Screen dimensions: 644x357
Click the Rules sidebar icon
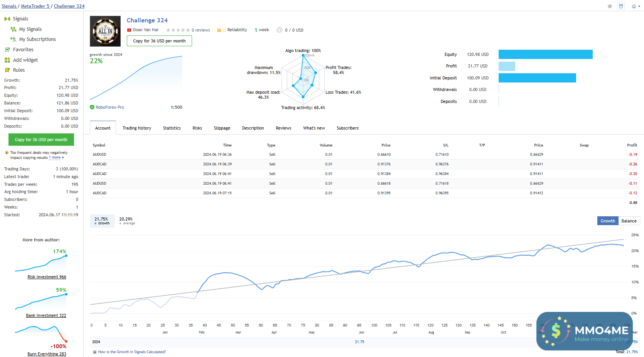(7, 70)
